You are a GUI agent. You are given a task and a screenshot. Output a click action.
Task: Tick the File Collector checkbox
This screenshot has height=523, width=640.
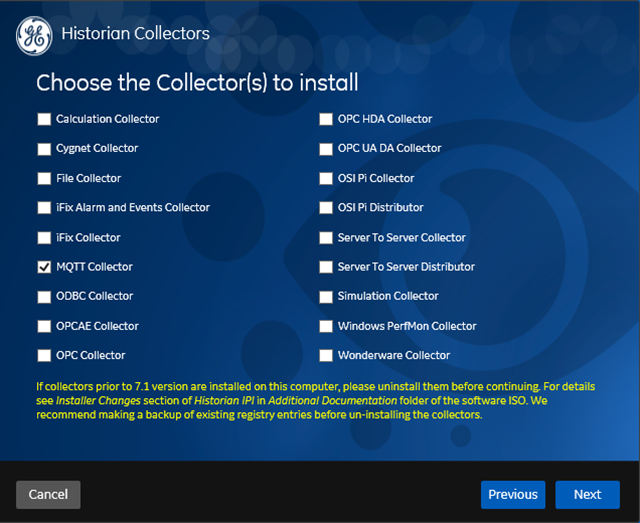coord(44,178)
